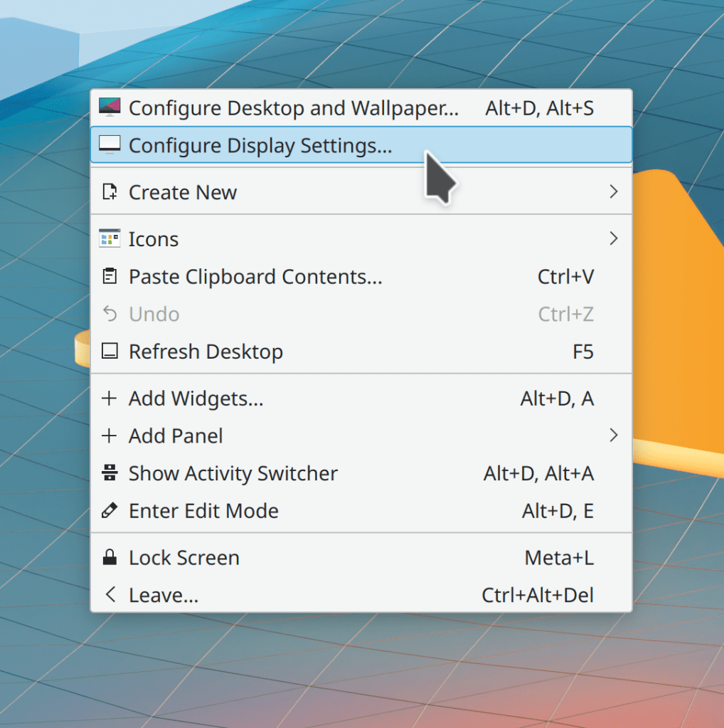Click the Alt+D, Alt+S shortcut text

point(539,108)
